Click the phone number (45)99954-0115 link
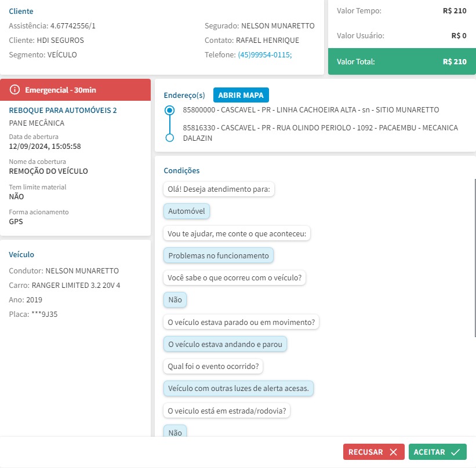Image resolution: width=476 pixels, height=468 pixels. [264, 55]
